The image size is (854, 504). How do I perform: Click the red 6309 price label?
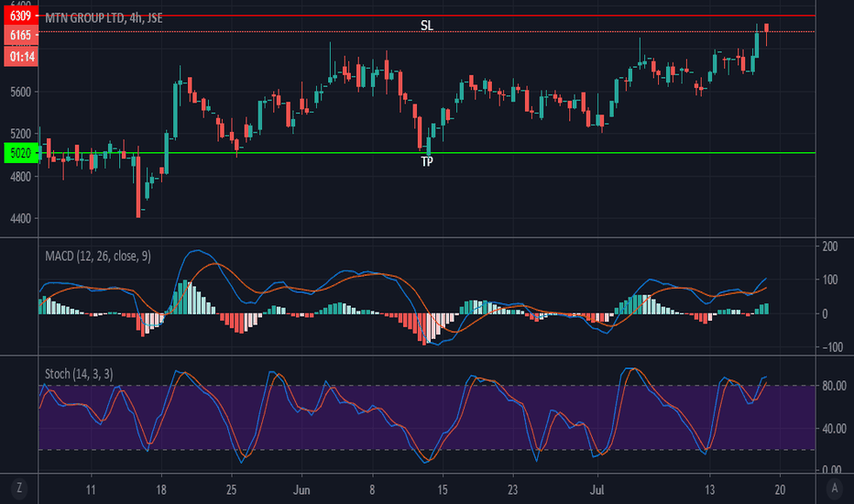(21, 16)
